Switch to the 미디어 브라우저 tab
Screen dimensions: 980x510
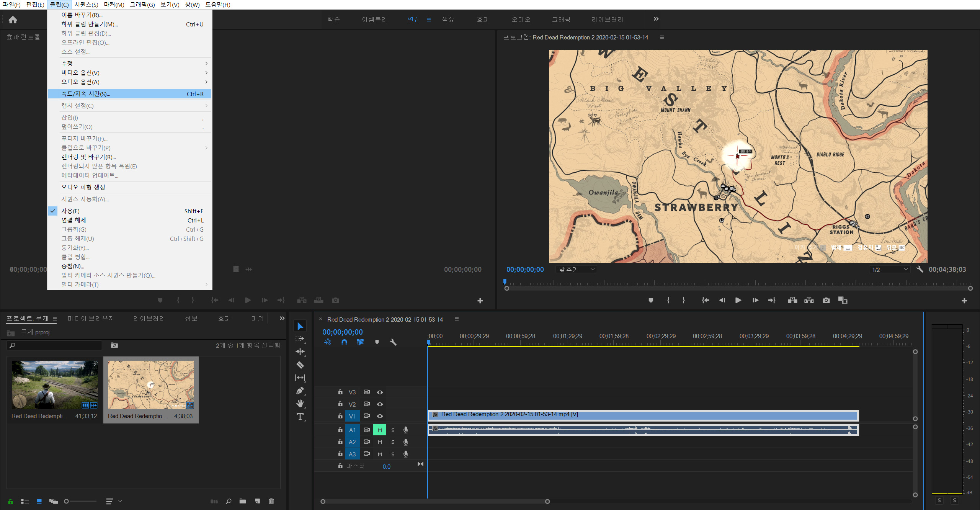[91, 318]
